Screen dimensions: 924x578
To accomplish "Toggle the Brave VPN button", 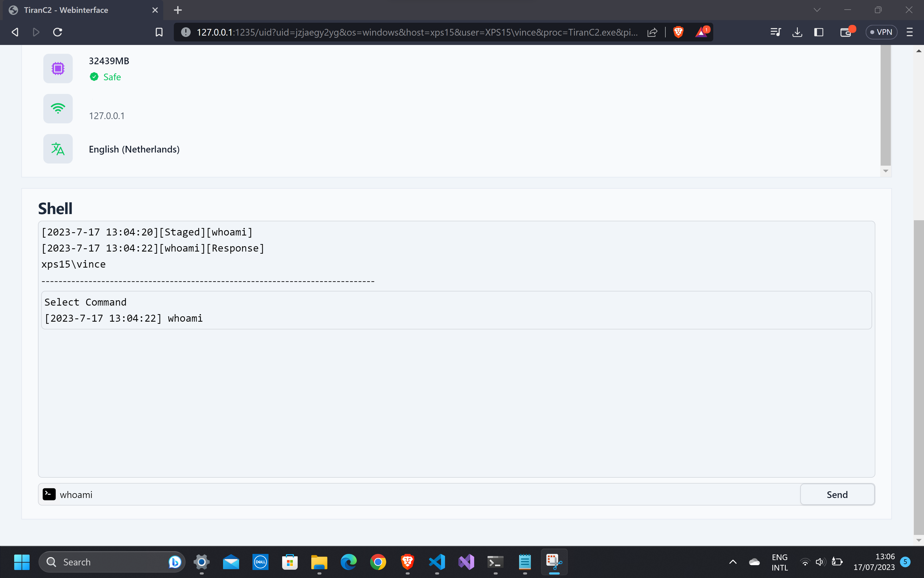I will click(881, 32).
